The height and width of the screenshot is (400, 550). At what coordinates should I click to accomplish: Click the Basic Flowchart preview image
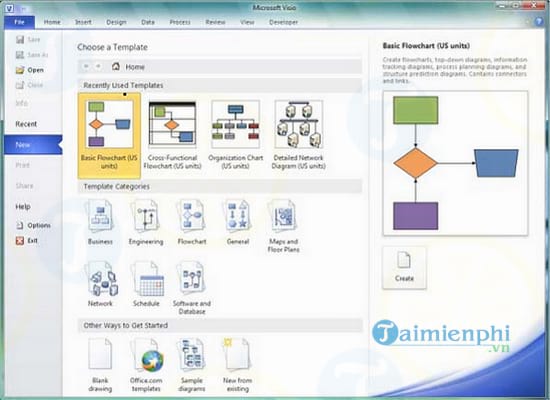(455, 163)
